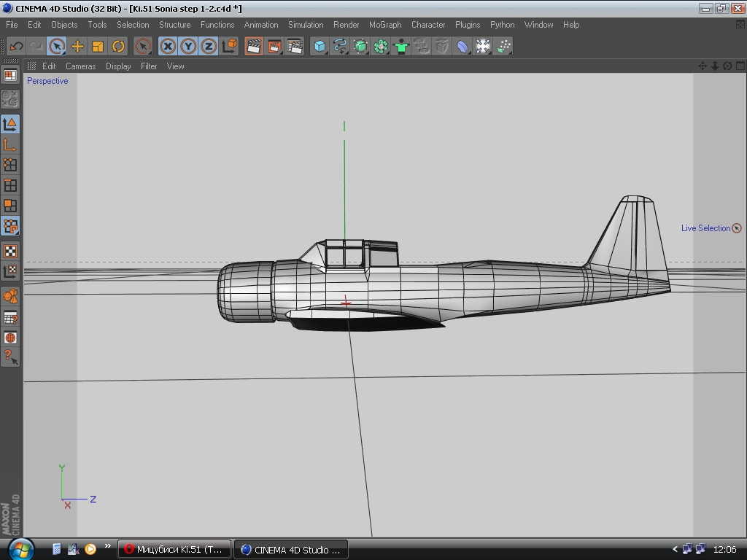Click the Render Active View clapperboard
This screenshot has height=560, width=747.
coord(254,47)
